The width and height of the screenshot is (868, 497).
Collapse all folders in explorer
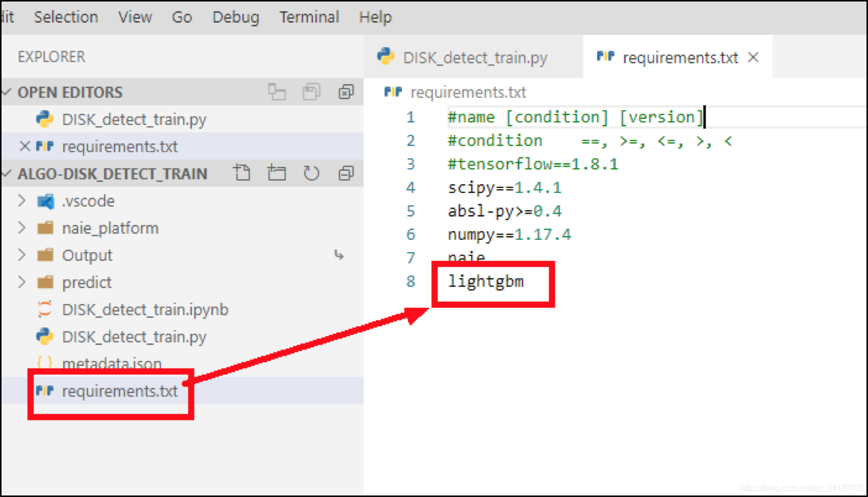[346, 173]
